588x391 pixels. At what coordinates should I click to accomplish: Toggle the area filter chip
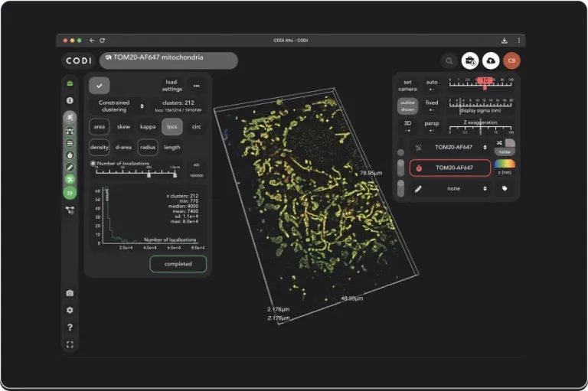[99, 127]
